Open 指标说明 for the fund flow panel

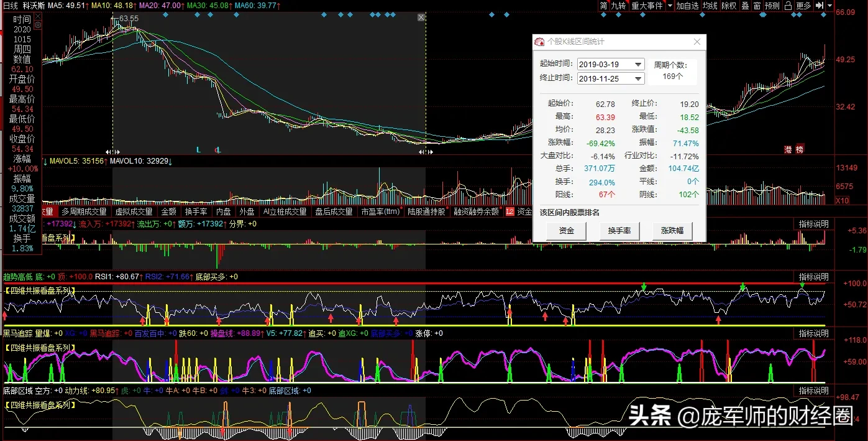(x=813, y=224)
